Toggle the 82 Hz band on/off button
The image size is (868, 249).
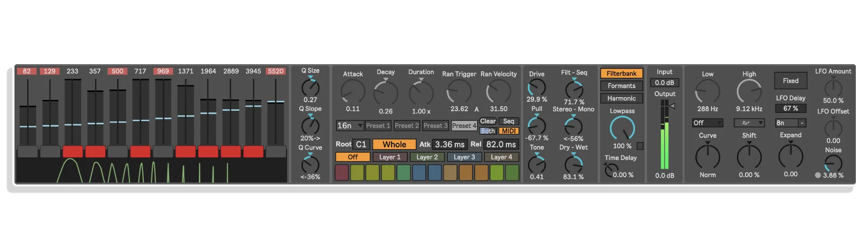(x=27, y=151)
